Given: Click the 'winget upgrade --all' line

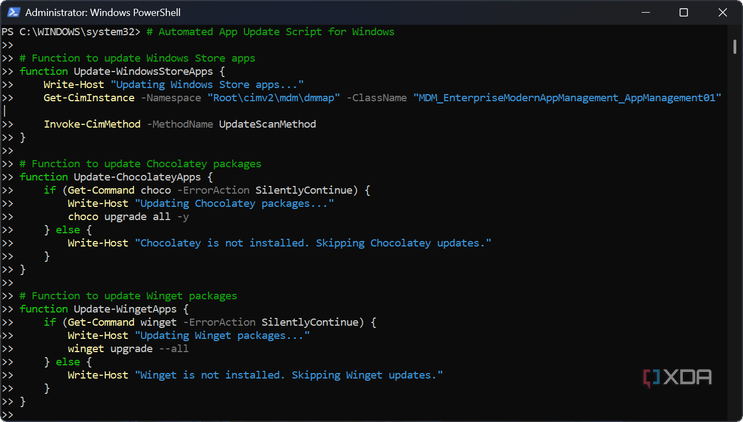Looking at the screenshot, I should pyautogui.click(x=128, y=349).
